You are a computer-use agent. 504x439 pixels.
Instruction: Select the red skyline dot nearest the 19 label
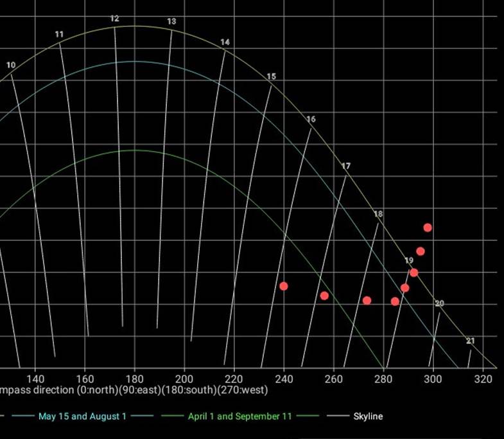click(x=414, y=273)
